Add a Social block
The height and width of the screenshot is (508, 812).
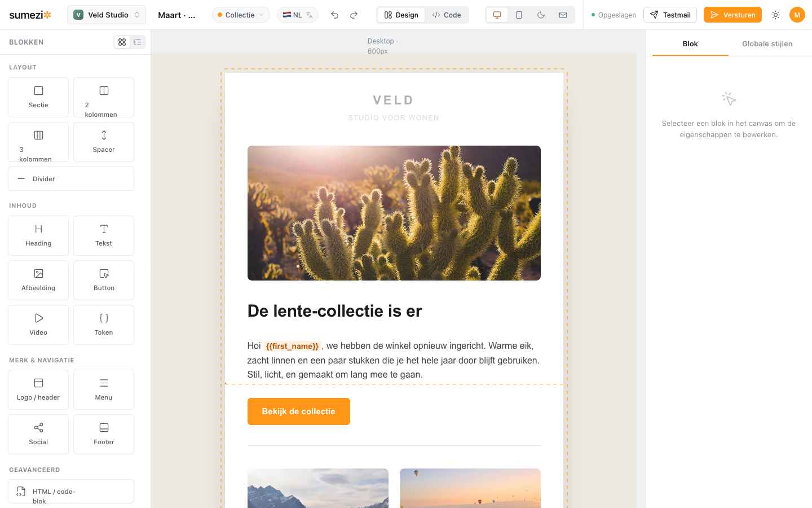[38, 434]
